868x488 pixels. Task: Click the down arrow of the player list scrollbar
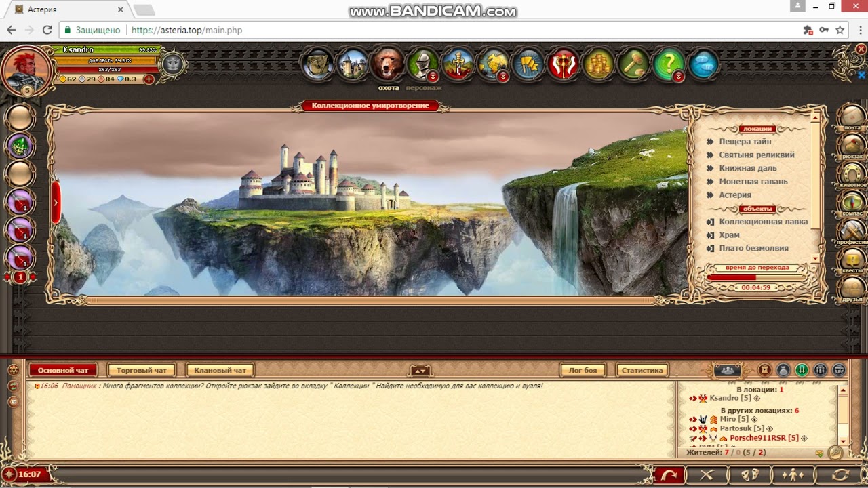[843, 441]
